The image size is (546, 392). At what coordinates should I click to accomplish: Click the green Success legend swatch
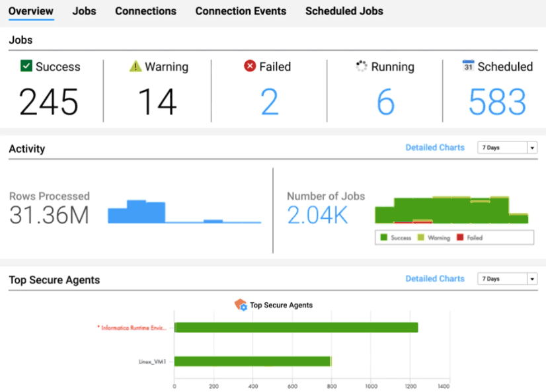(384, 237)
